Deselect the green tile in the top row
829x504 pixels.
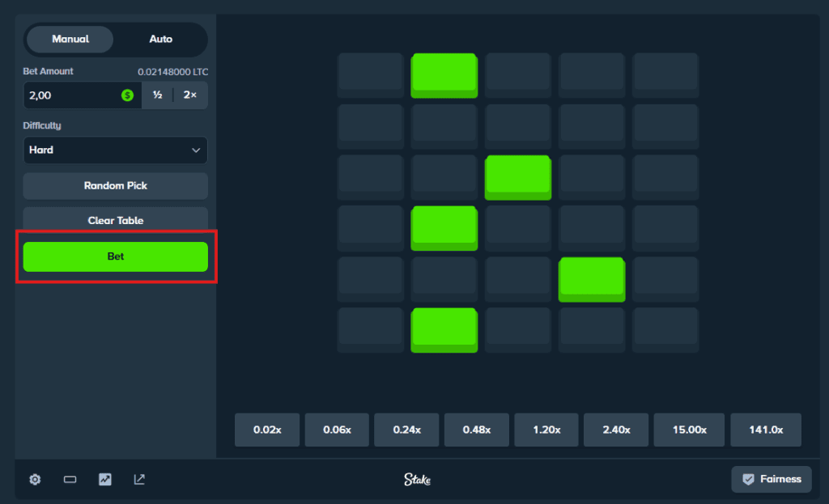444,74
